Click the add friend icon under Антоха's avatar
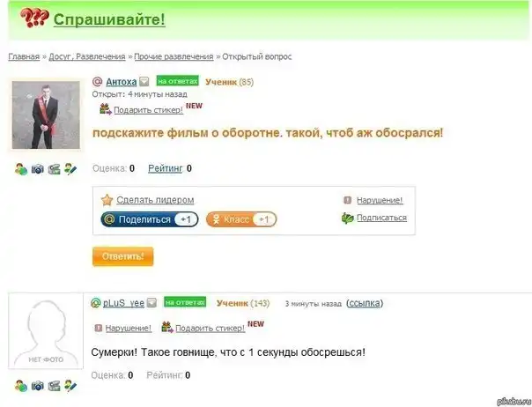Image resolution: width=532 pixels, height=407 pixels. tap(21, 169)
